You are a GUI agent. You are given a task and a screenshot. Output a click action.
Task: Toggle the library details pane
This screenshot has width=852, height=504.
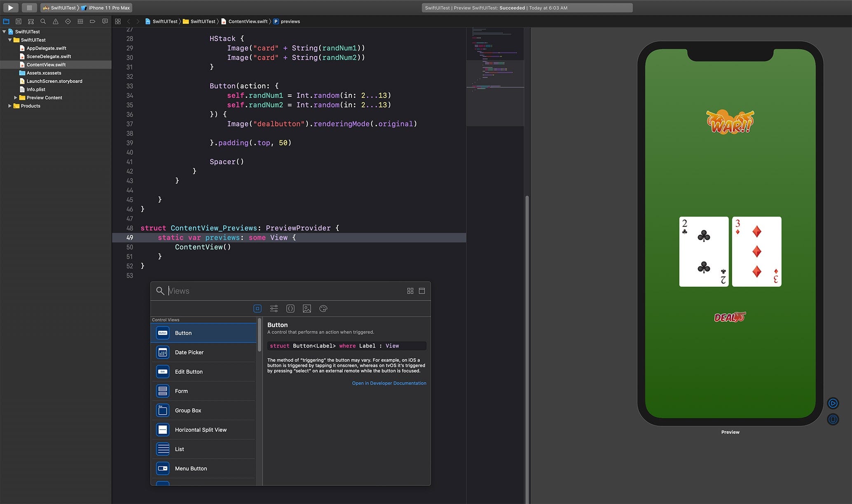coord(421,291)
